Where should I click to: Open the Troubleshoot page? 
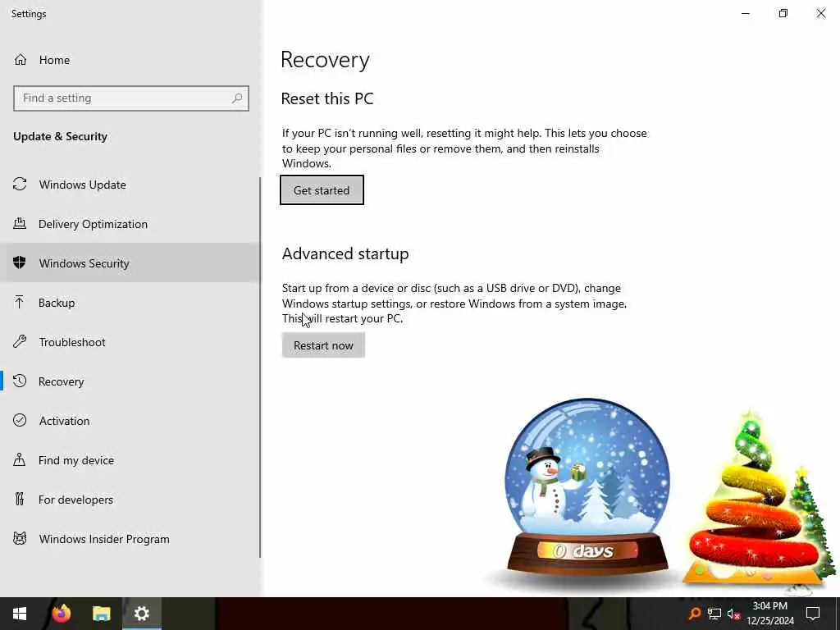click(130, 342)
